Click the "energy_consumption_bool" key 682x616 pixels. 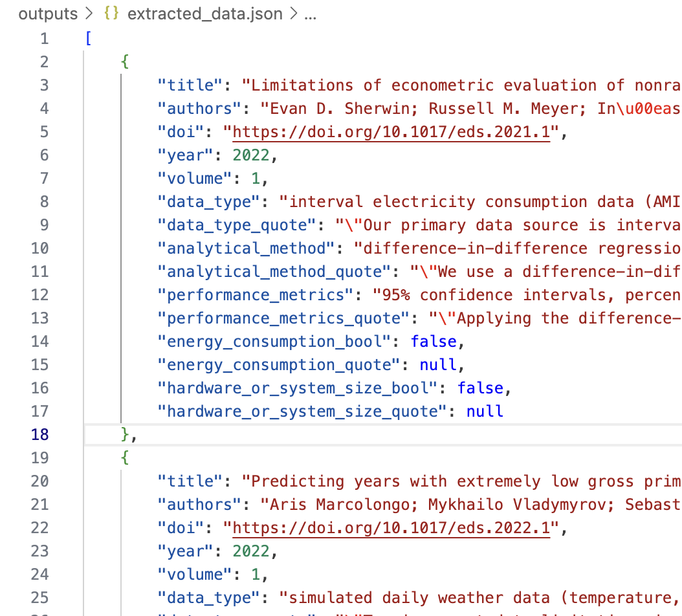(275, 342)
